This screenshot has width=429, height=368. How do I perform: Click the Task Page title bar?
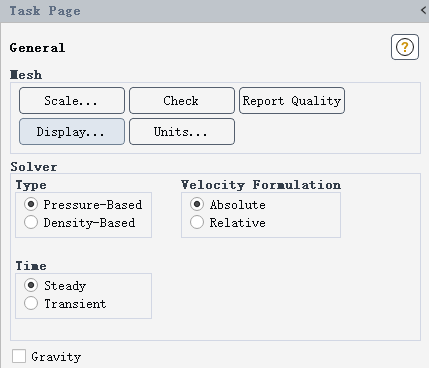214,11
